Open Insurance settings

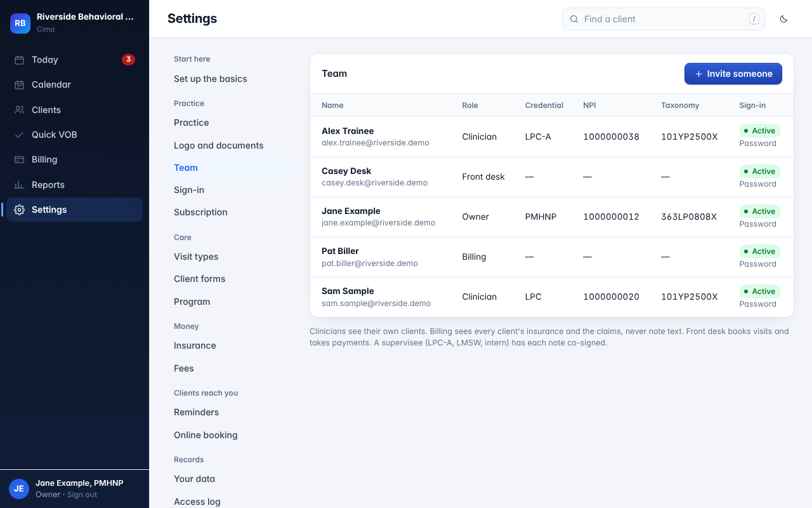click(231, 345)
